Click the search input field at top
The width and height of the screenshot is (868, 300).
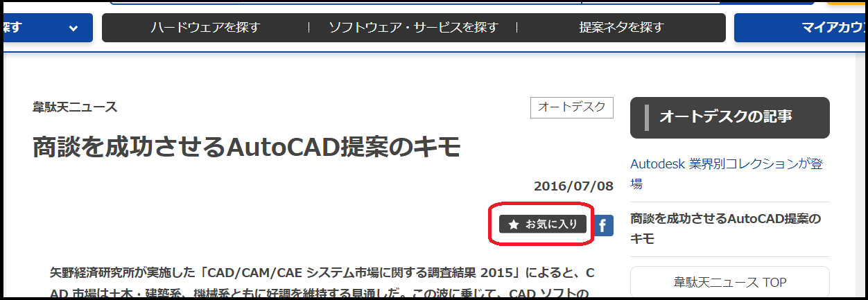click(x=347, y=2)
